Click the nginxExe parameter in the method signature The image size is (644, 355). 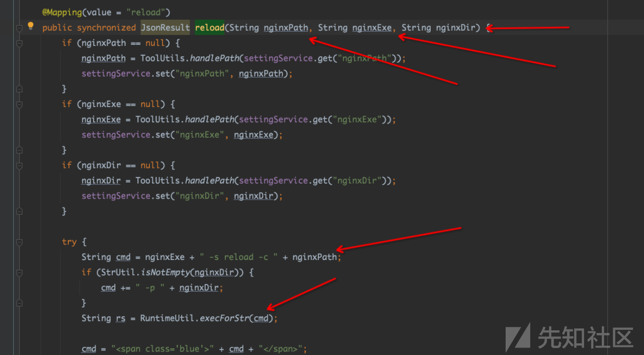coord(372,28)
